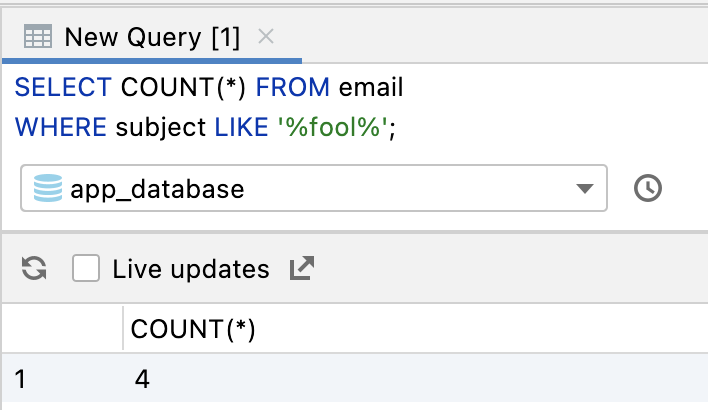Screen dimensions: 708x410
Task: Select result row number 1
Action: click(20, 379)
